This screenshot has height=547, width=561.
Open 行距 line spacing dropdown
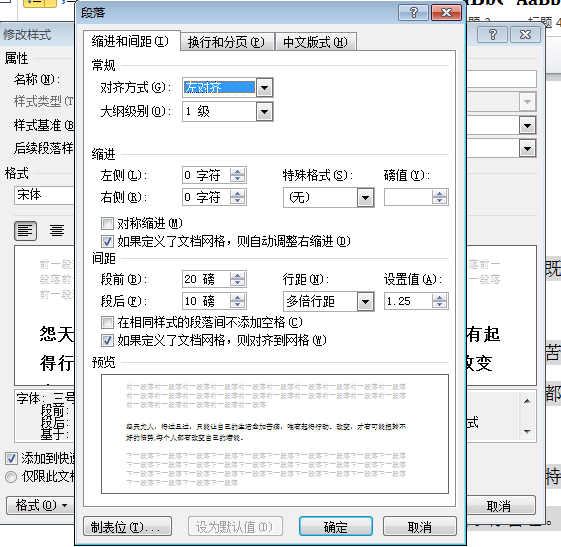click(365, 302)
